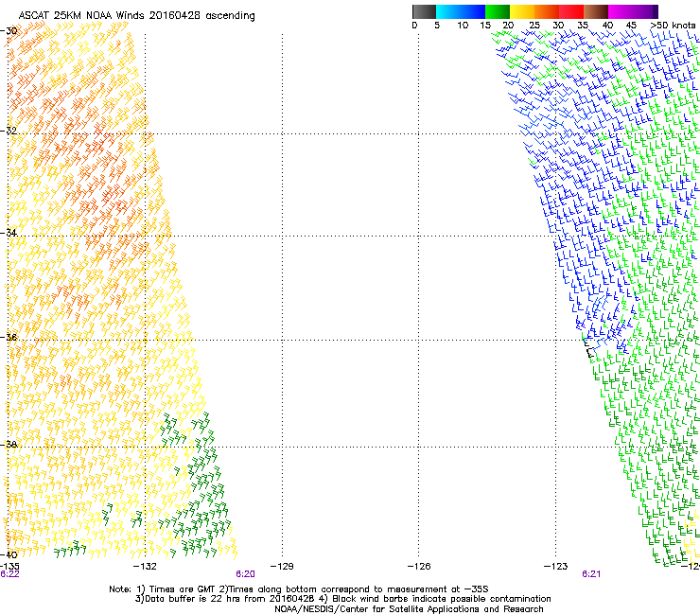Viewport: 700px width, 615px height.
Task: Click the '0' label under the color bar
Action: pos(414,26)
